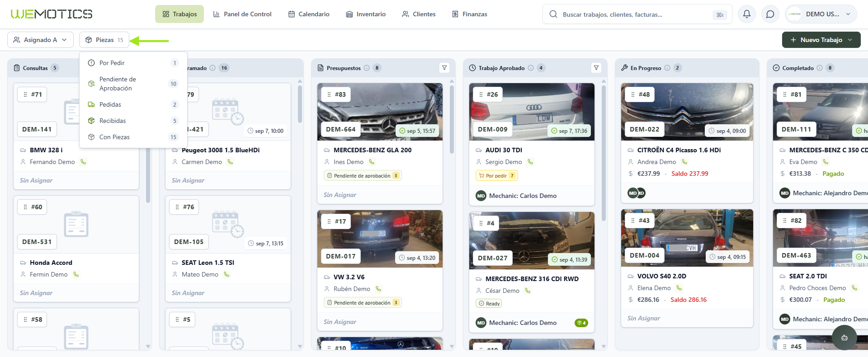Screen dimensions: 868x357
Task: Open job title Honda Accord
Action: click(x=51, y=263)
